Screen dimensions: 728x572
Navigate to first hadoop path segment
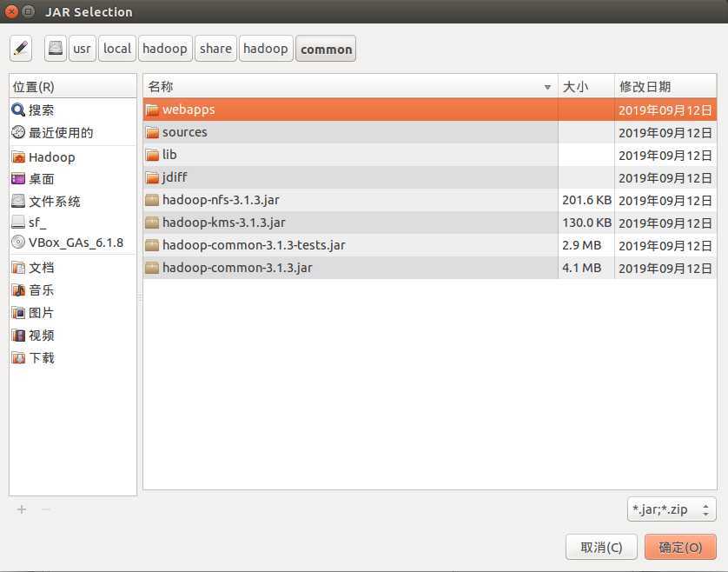165,49
